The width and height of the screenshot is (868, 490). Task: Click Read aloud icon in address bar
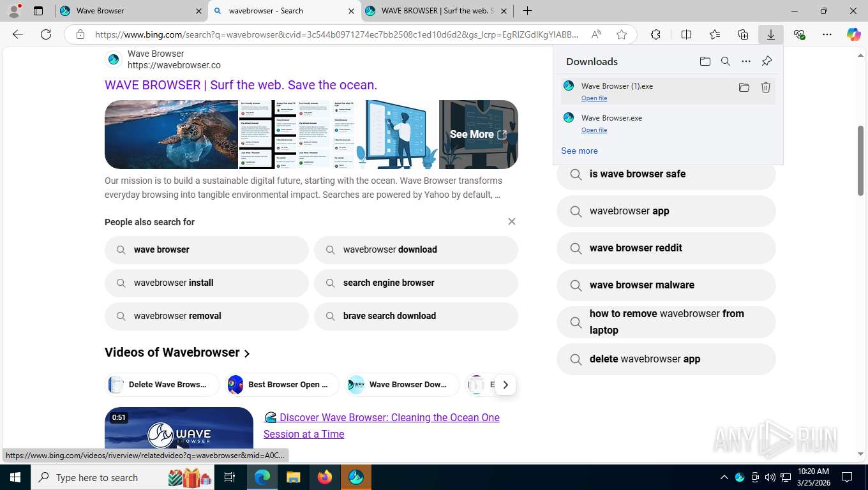click(596, 34)
